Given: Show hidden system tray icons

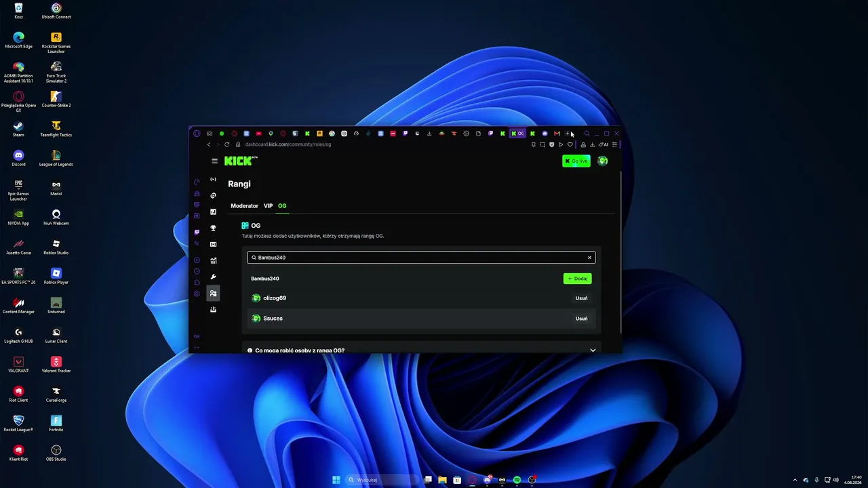Looking at the screenshot, I should 795,480.
